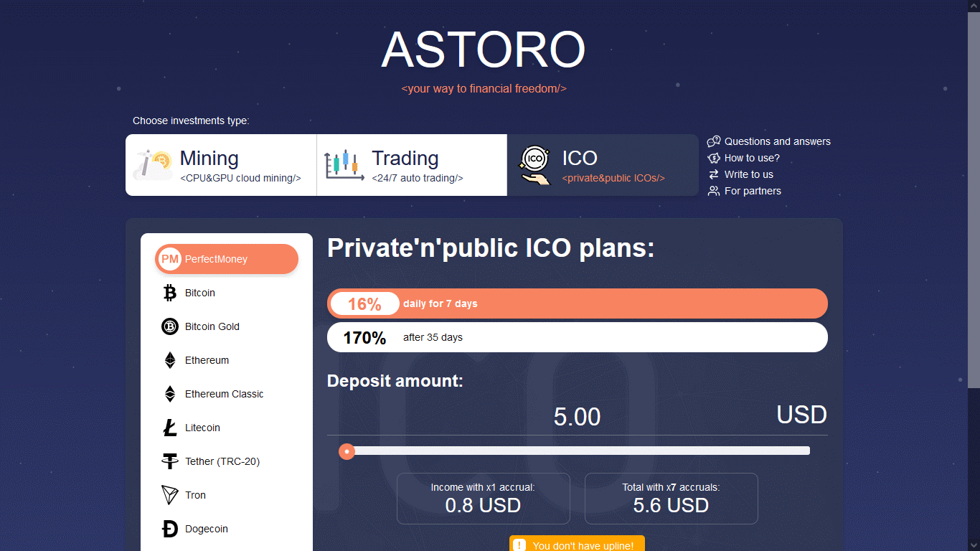Click the Ethereum Classic diamond icon

coord(170,394)
